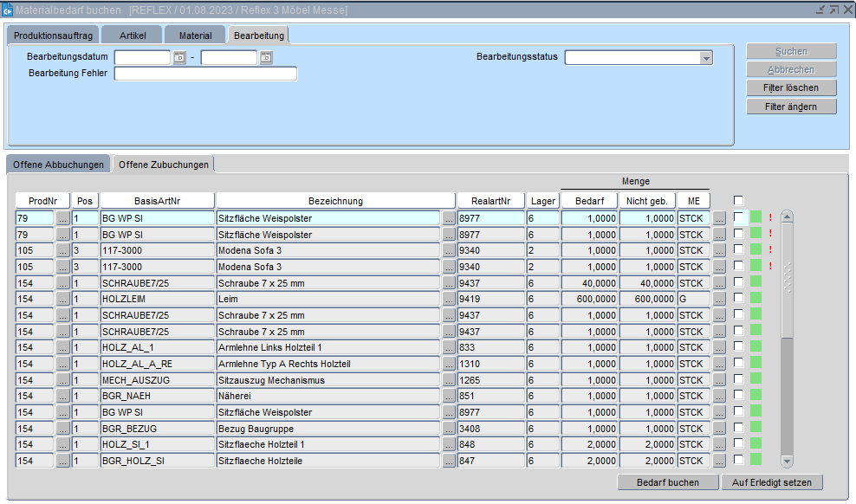Click ME lookup button in BGR_HOLZ_SI row
The height and width of the screenshot is (504, 856).
click(718, 461)
